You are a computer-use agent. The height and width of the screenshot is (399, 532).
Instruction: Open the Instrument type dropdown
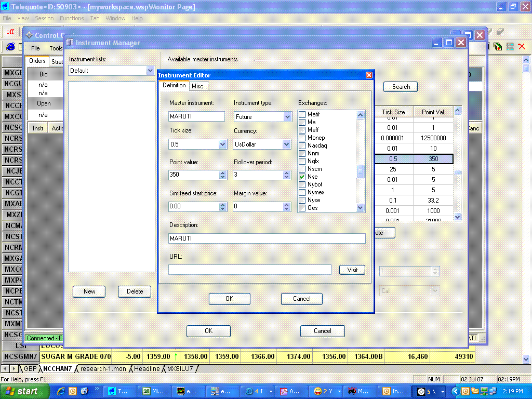click(x=287, y=117)
